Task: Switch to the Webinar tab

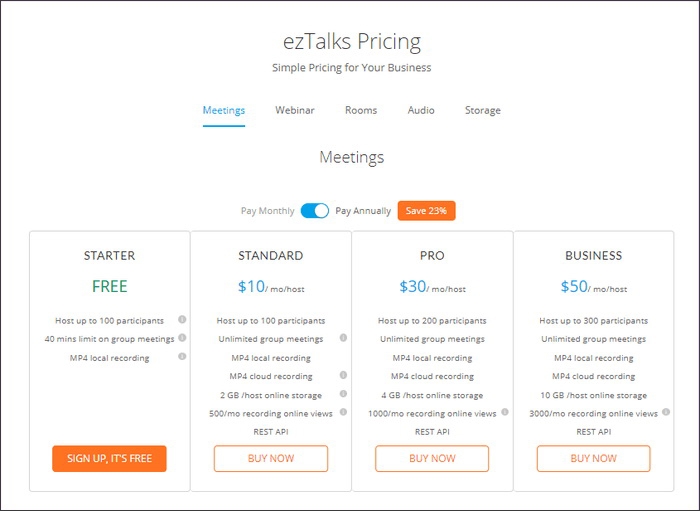Action: 295,110
